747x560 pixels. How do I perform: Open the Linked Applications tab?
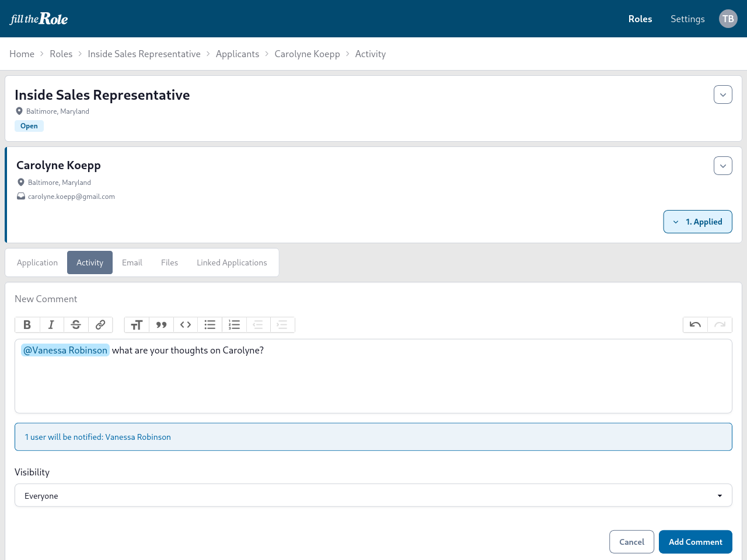click(232, 262)
